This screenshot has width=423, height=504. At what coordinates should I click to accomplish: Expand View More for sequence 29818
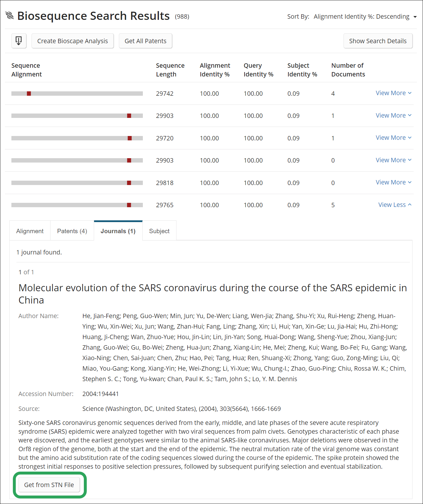[x=393, y=182]
